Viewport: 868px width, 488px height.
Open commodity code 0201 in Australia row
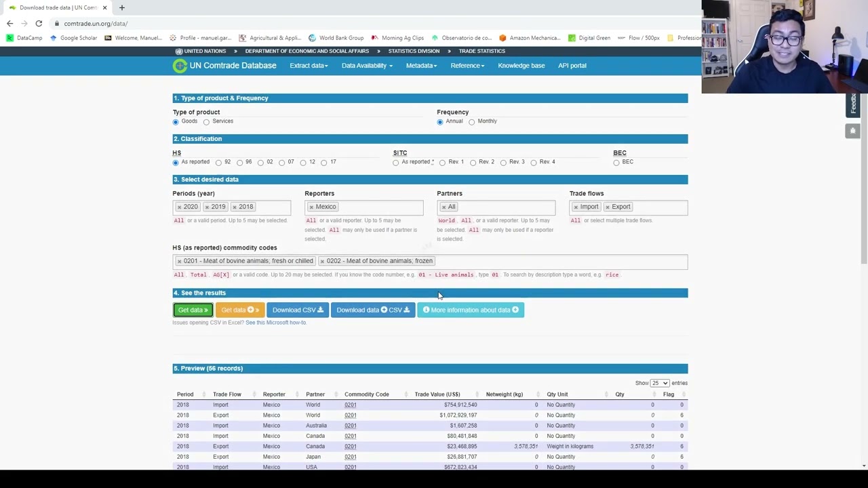click(x=350, y=426)
